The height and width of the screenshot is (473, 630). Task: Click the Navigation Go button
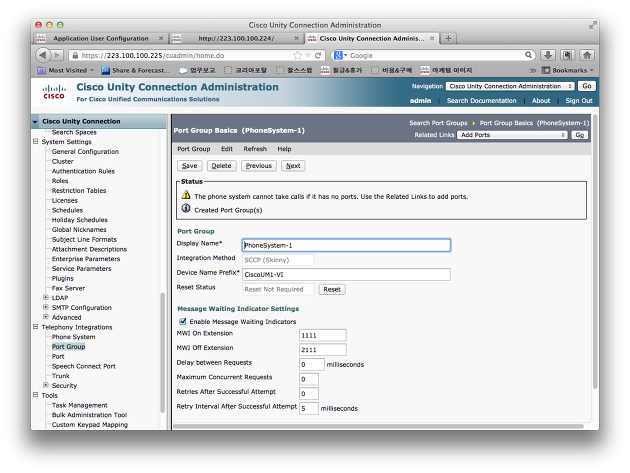tap(587, 86)
